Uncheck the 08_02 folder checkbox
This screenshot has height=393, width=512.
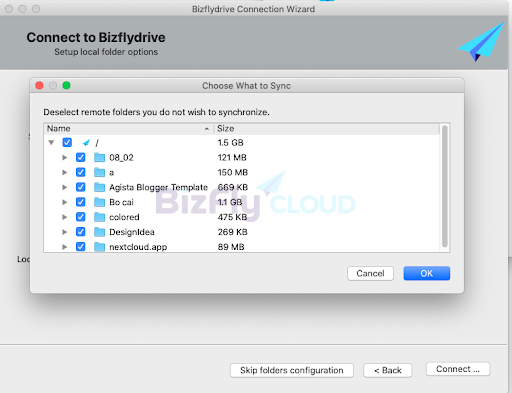pyautogui.click(x=80, y=157)
